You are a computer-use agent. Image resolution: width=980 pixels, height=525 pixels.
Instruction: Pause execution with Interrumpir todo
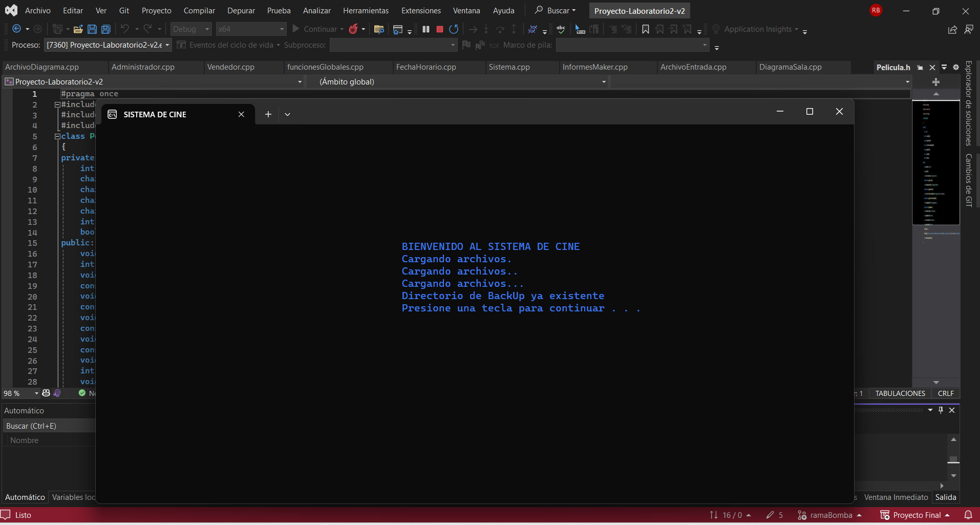(426, 29)
